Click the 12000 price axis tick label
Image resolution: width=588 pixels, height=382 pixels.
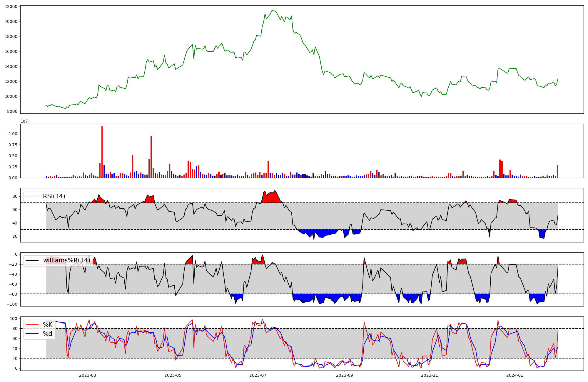tap(11, 81)
